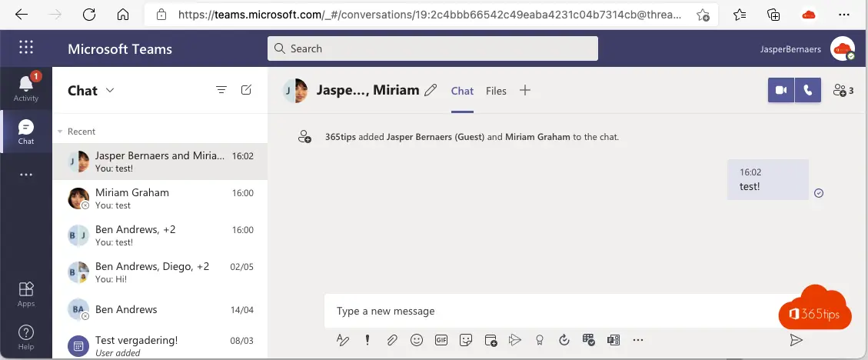868x360 pixels.
Task: Schedule a meeting from compose bar
Action: point(491,339)
